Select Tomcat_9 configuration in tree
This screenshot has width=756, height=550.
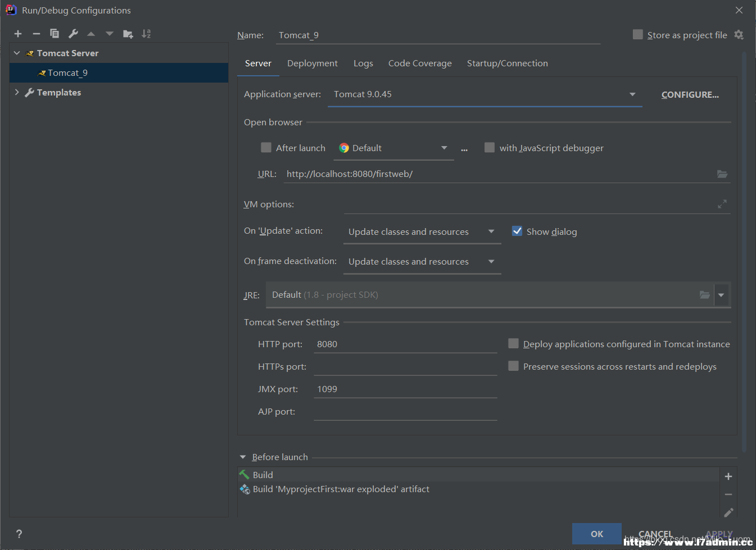coord(119,73)
